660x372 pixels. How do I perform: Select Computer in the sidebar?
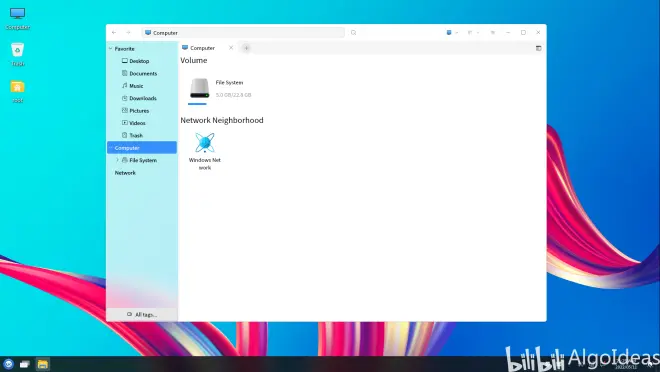pos(142,148)
